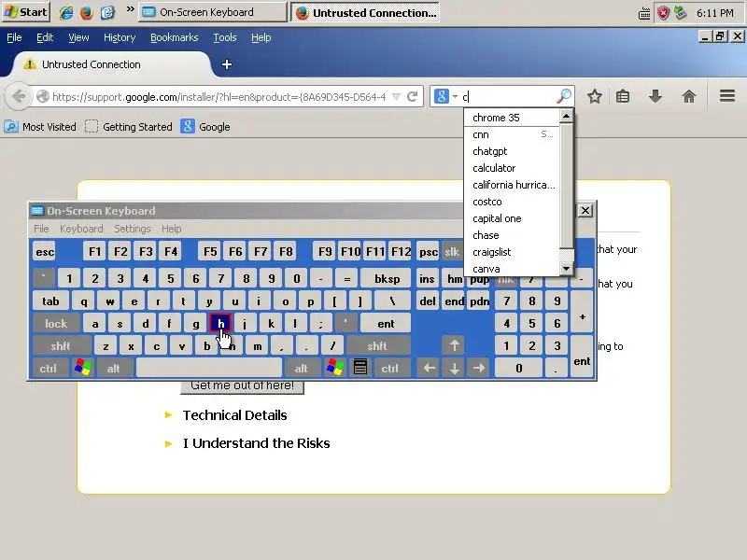This screenshot has width=747, height=560.
Task: Show bookmarks list icon
Action: coord(623,97)
